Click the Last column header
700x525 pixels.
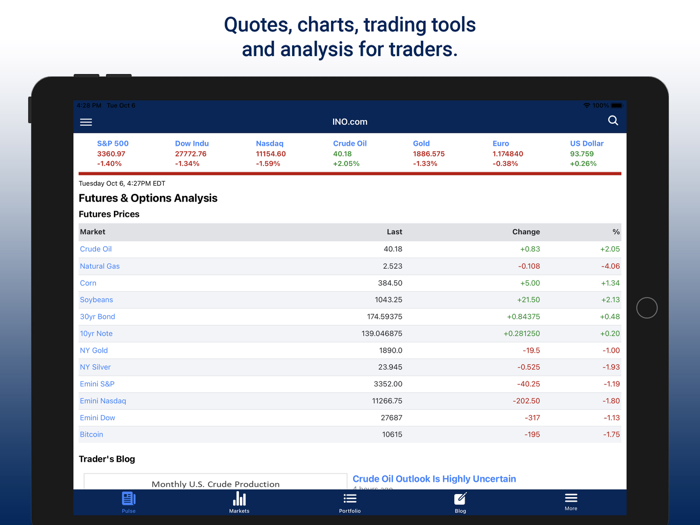tap(394, 232)
